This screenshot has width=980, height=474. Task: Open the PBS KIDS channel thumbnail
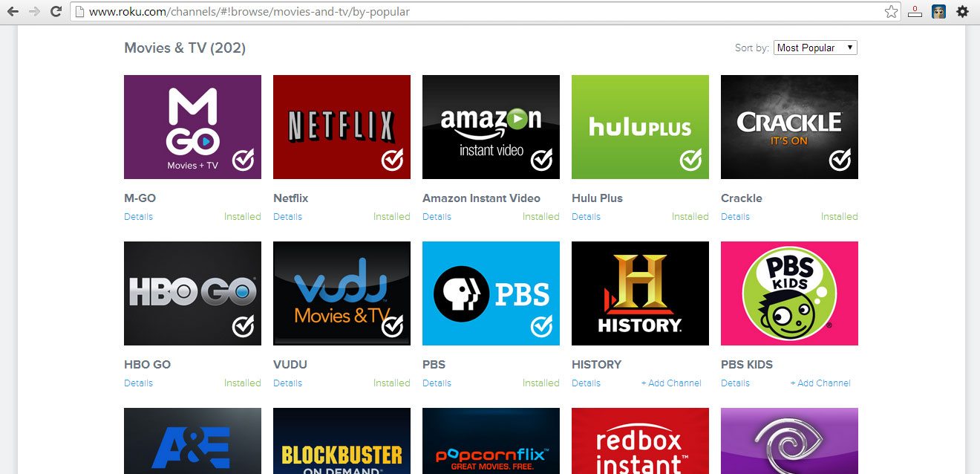click(x=789, y=293)
